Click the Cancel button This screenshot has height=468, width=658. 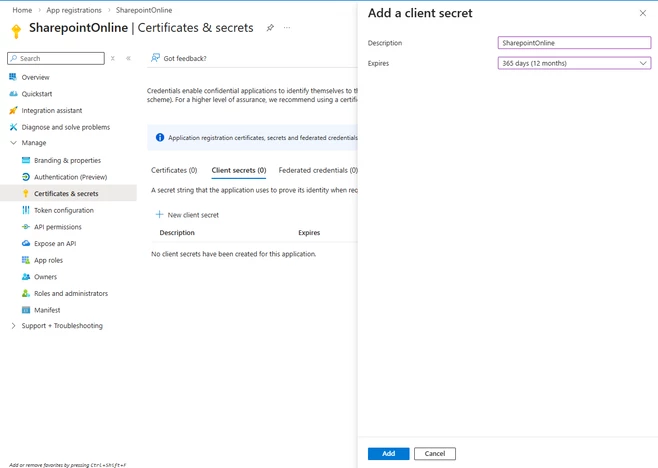click(x=435, y=453)
